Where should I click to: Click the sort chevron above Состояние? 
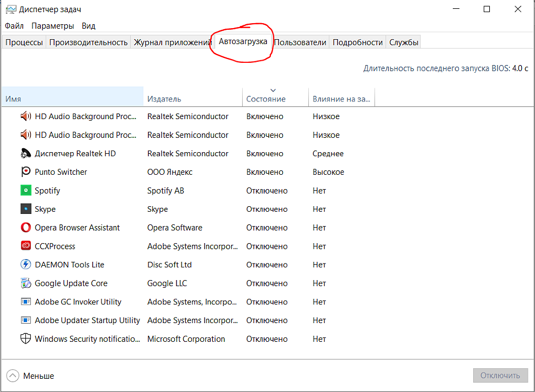coord(273,90)
